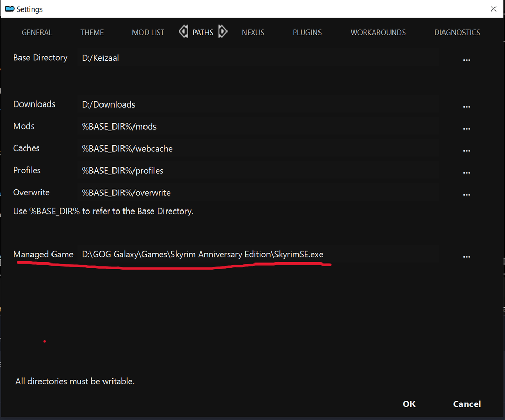Viewport: 505px width, 420px height.
Task: Select the Mod List tab
Action: 148,33
